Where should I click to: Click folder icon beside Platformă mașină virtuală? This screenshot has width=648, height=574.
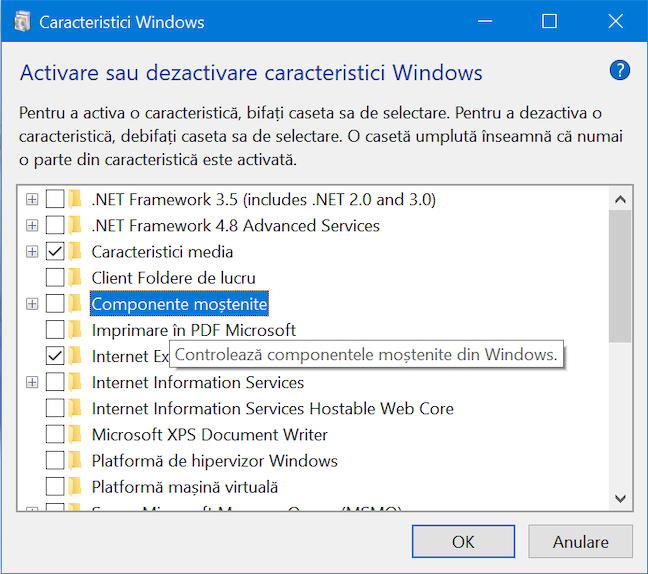(x=75, y=487)
